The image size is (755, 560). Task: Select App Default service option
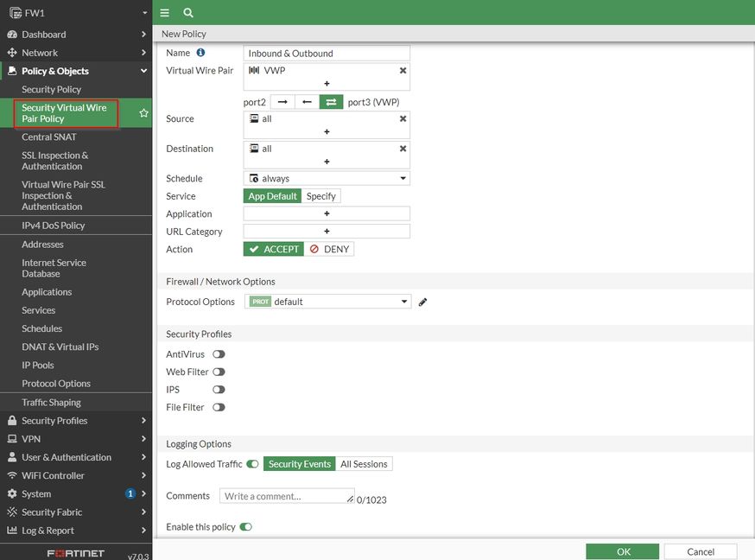coord(272,196)
